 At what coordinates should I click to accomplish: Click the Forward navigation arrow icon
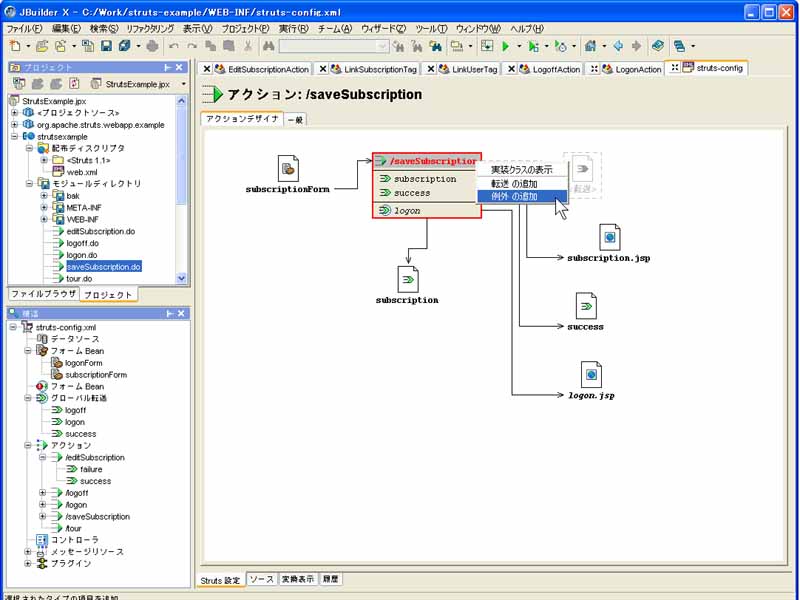[636, 46]
